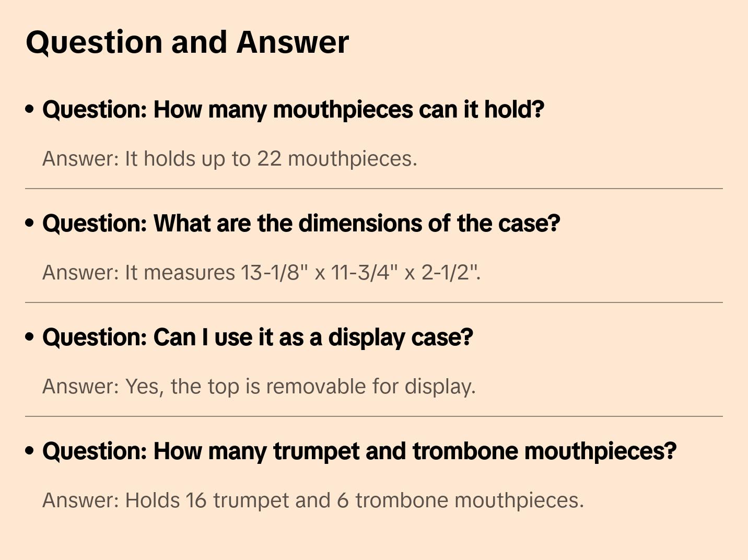Click the question about using it as display case
This screenshot has height=560, width=748.
click(x=258, y=337)
